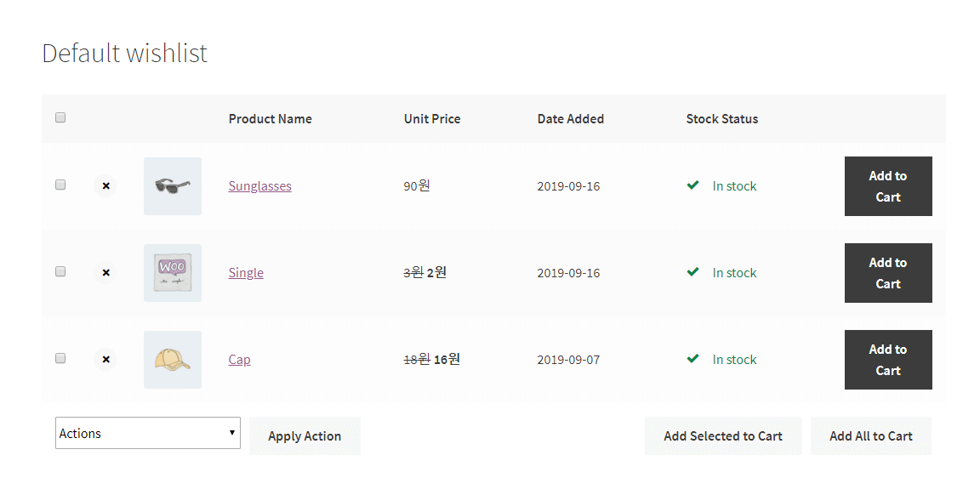This screenshot has width=980, height=495.
Task: Click the green checkmark in Sunglasses row
Action: (x=692, y=185)
